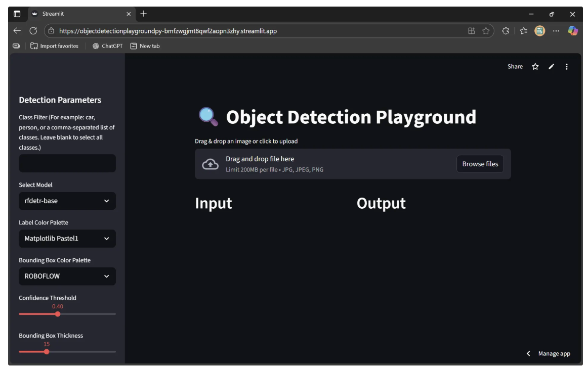Launch the Copilot sidebar icon
The width and height of the screenshot is (588, 370).
[x=573, y=31]
